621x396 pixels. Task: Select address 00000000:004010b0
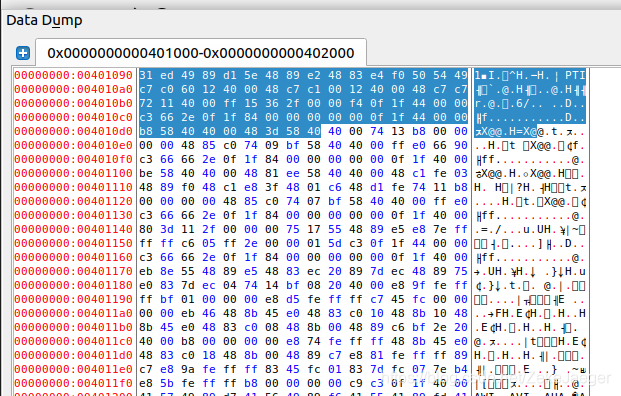point(74,103)
